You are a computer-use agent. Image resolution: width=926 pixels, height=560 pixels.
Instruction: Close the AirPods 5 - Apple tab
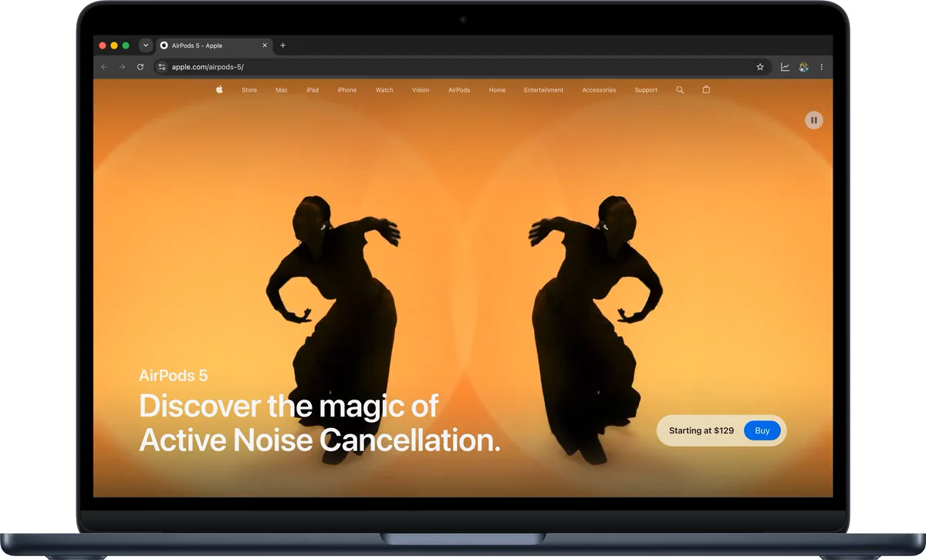click(x=265, y=46)
